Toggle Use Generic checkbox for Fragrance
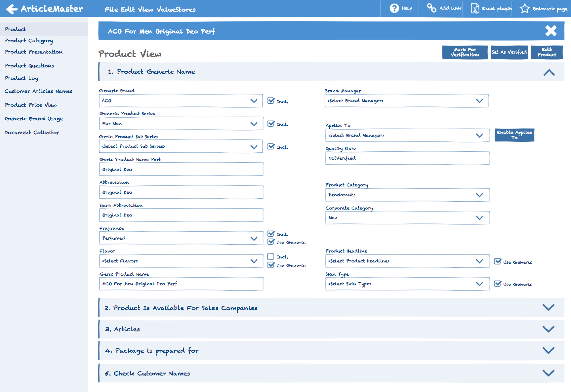 click(271, 242)
